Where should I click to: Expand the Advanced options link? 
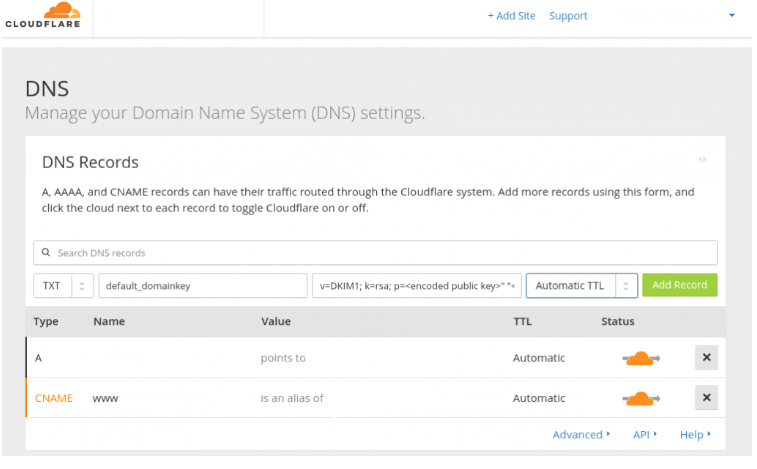coord(581,435)
